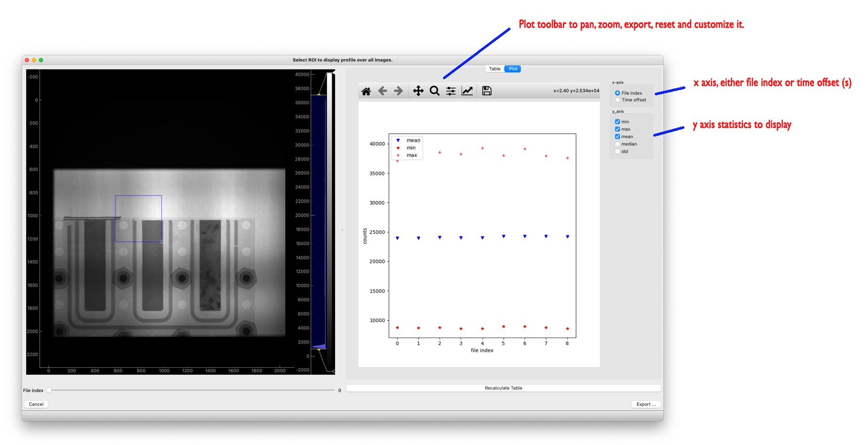868x445 pixels.
Task: Switch to the Plot tab
Action: click(513, 69)
